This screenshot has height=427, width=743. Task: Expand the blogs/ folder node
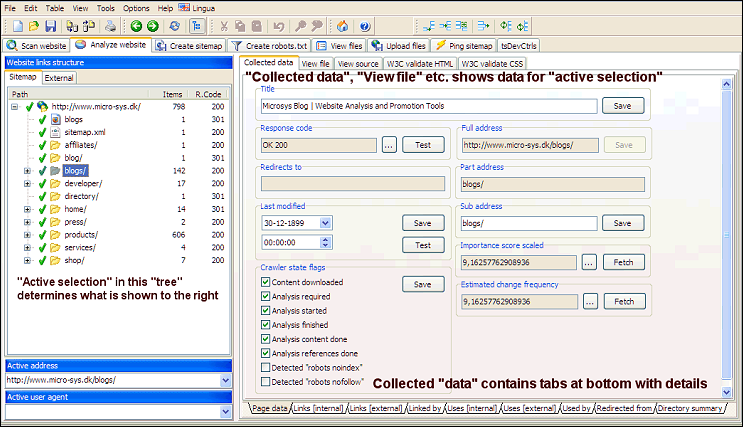point(27,171)
